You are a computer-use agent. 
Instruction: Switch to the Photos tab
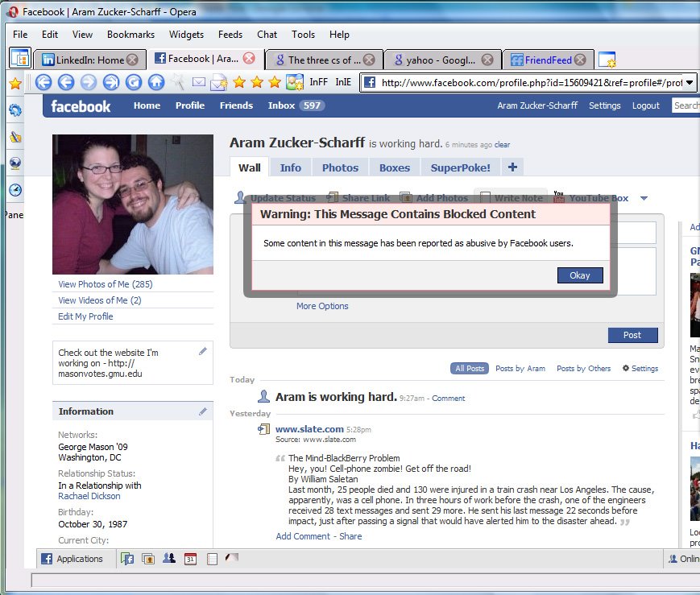coord(340,167)
